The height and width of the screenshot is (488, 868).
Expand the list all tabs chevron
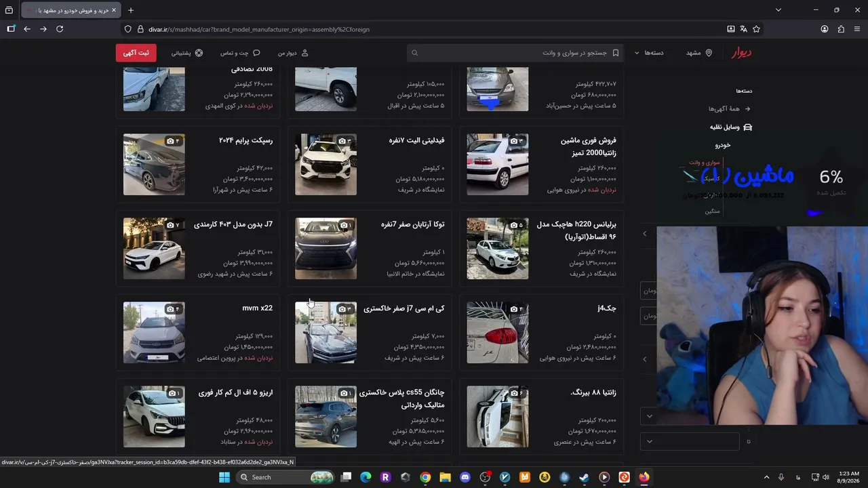[x=778, y=10]
